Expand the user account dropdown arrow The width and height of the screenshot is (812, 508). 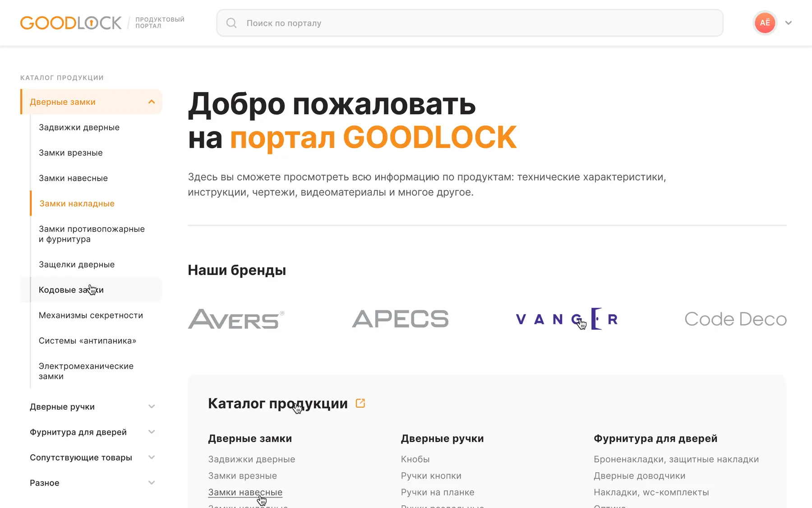789,23
